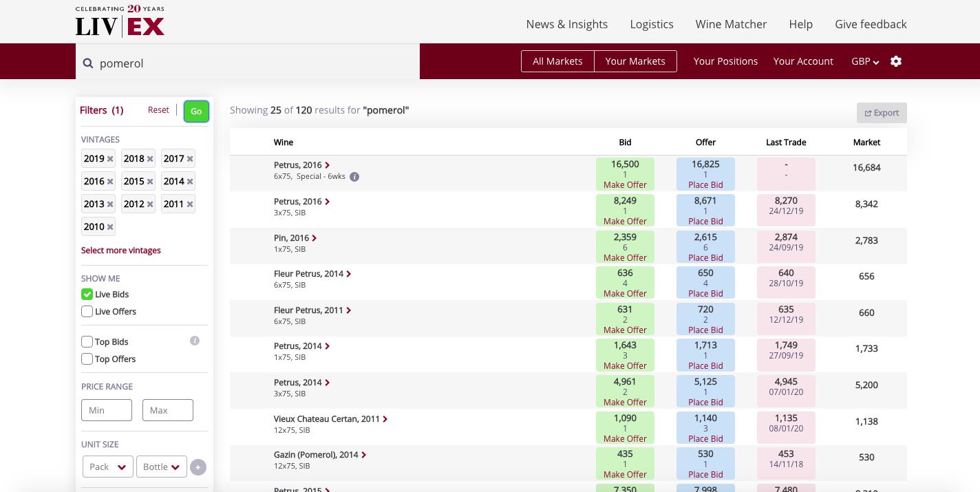Select Fleur Petrus, 2011 wine name

[x=308, y=310]
